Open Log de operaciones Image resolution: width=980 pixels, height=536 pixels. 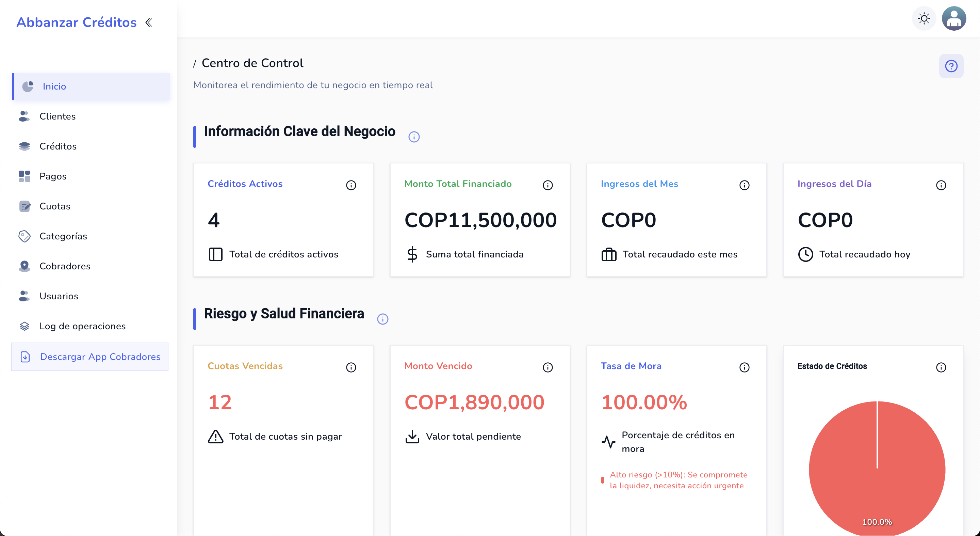pos(91,326)
